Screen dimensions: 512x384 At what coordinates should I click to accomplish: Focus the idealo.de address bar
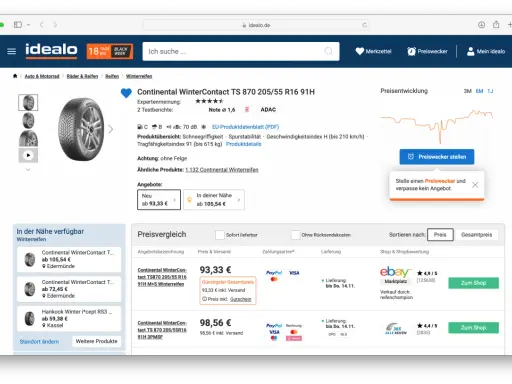pyautogui.click(x=256, y=25)
